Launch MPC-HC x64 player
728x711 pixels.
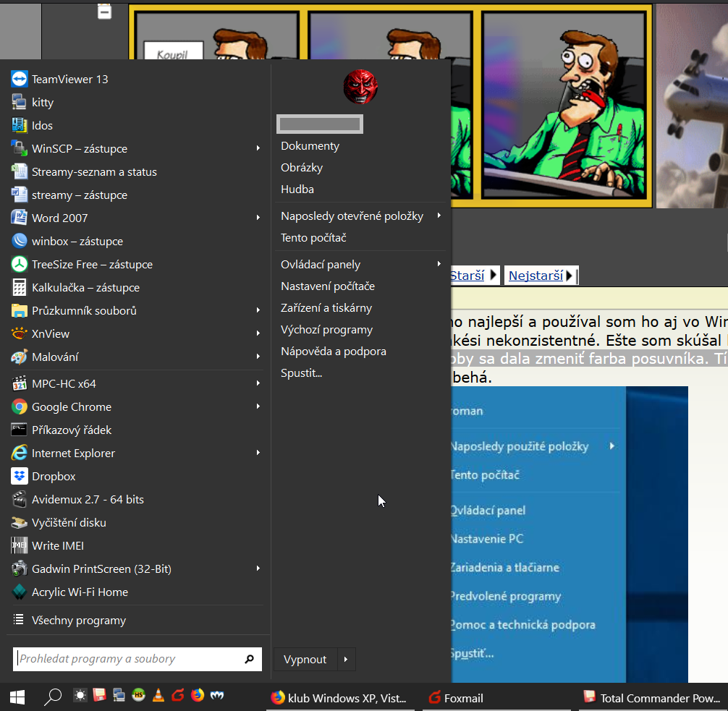[x=136, y=384]
